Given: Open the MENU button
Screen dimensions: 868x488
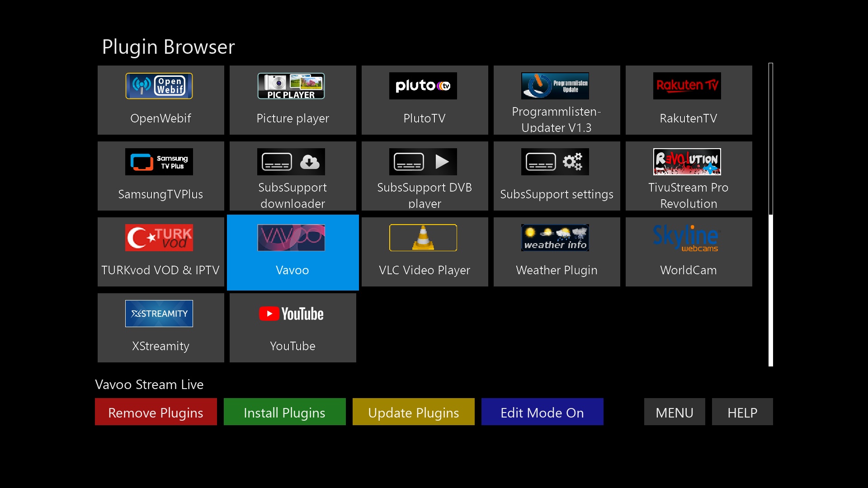Looking at the screenshot, I should click(675, 412).
